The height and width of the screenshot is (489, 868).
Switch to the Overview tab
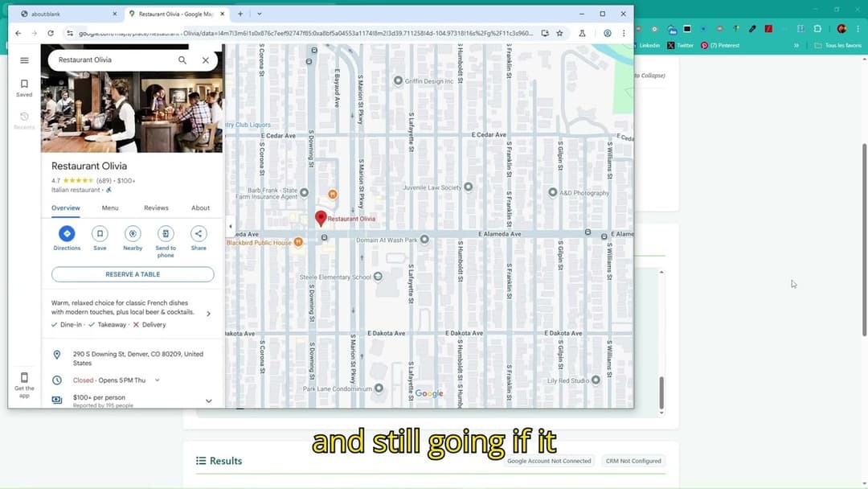(66, 208)
